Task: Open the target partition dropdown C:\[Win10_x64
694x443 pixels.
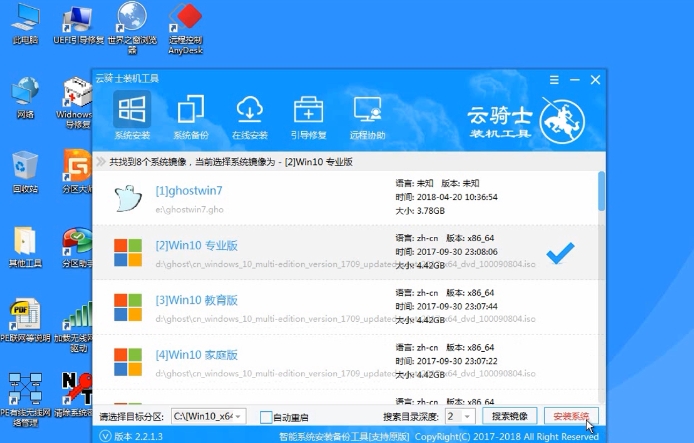Action: point(208,416)
